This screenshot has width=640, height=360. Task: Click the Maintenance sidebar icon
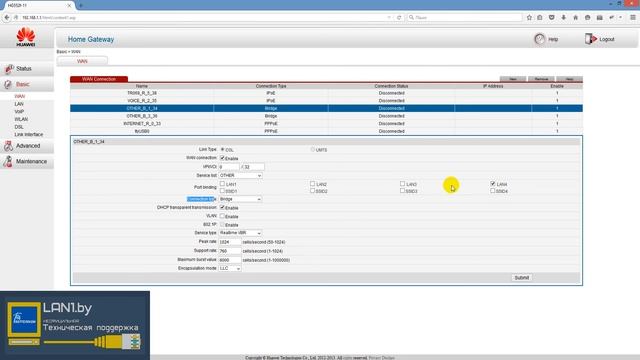click(x=8, y=162)
